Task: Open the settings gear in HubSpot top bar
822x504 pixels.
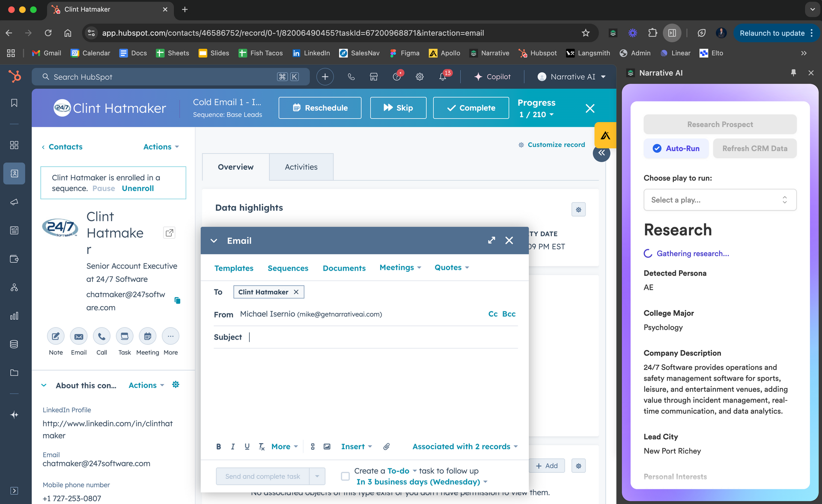Action: (420, 77)
